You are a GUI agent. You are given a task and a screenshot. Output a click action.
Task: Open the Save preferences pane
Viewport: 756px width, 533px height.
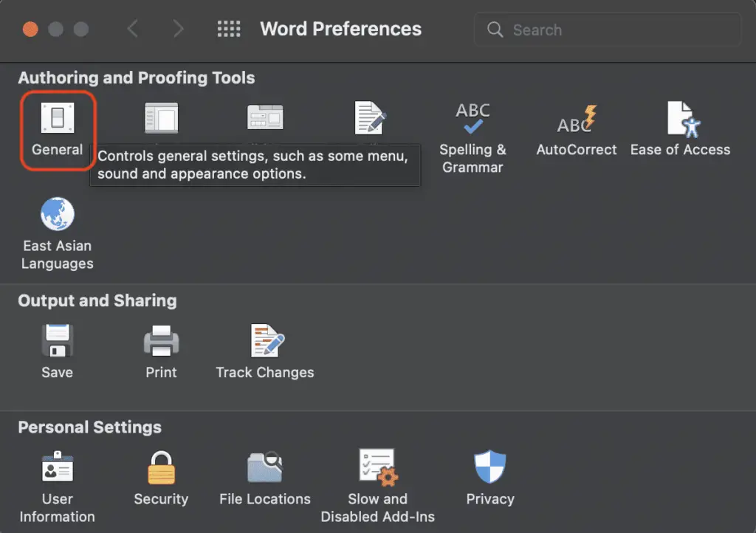58,352
